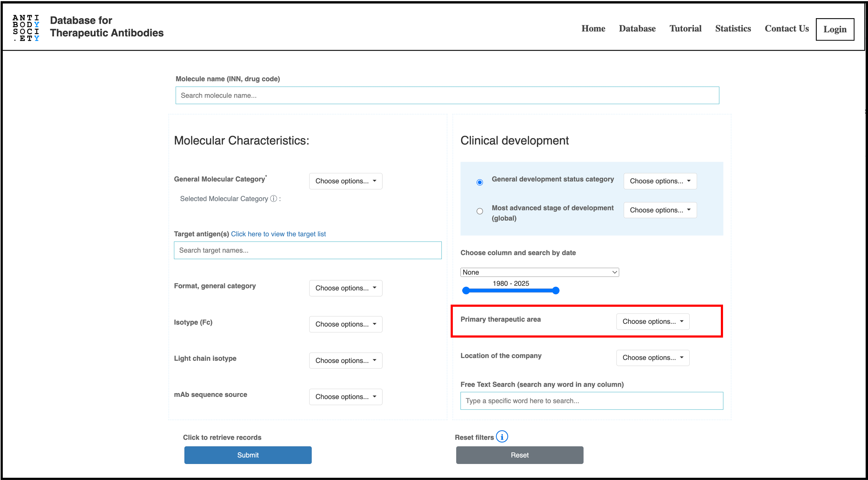This screenshot has height=480, width=868.
Task: Click the Free Text Search input field
Action: pos(592,401)
